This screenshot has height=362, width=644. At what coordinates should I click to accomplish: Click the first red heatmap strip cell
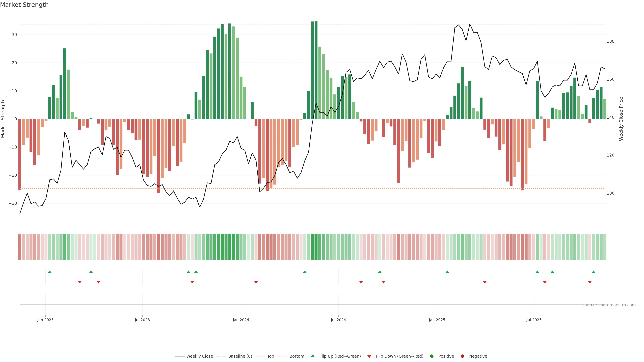tap(20, 247)
